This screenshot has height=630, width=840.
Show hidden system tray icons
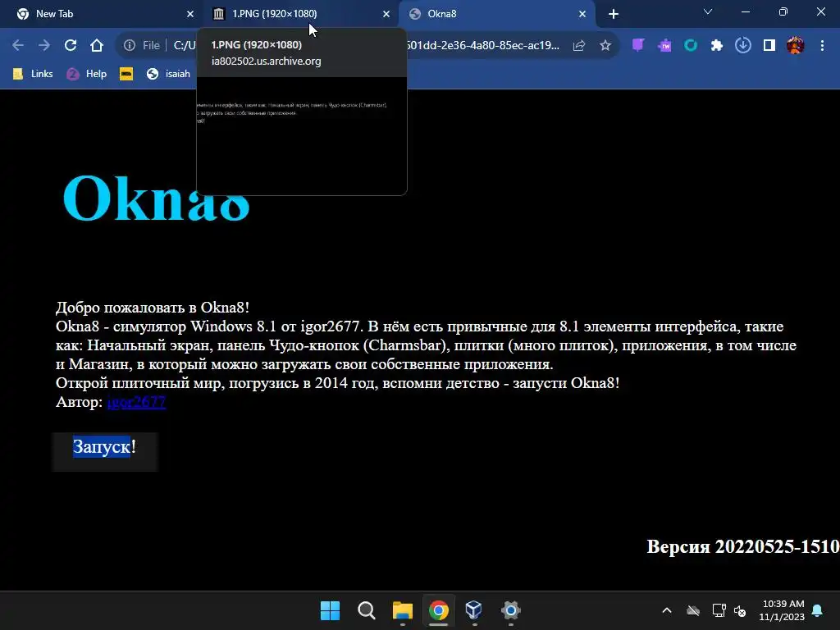[x=667, y=610]
